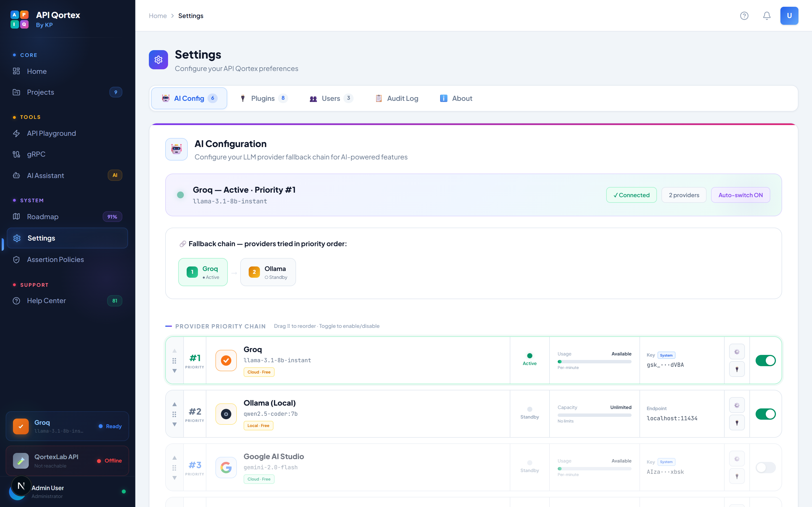
Task: Move Groq down with down arrow
Action: (175, 371)
